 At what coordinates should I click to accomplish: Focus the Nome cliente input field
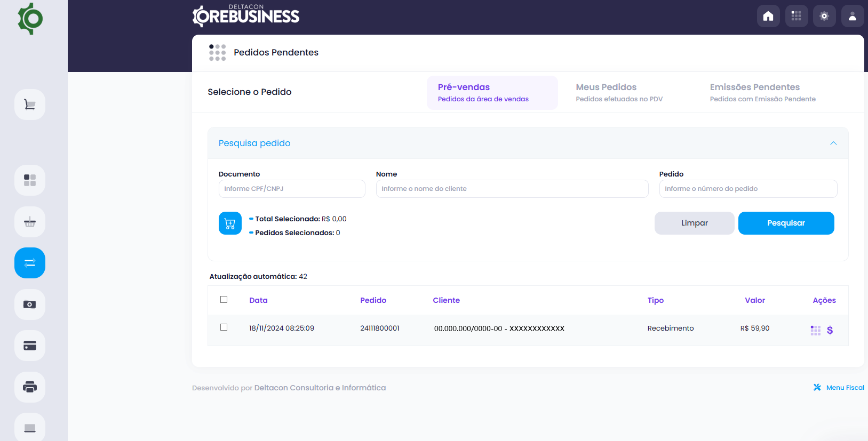point(512,189)
